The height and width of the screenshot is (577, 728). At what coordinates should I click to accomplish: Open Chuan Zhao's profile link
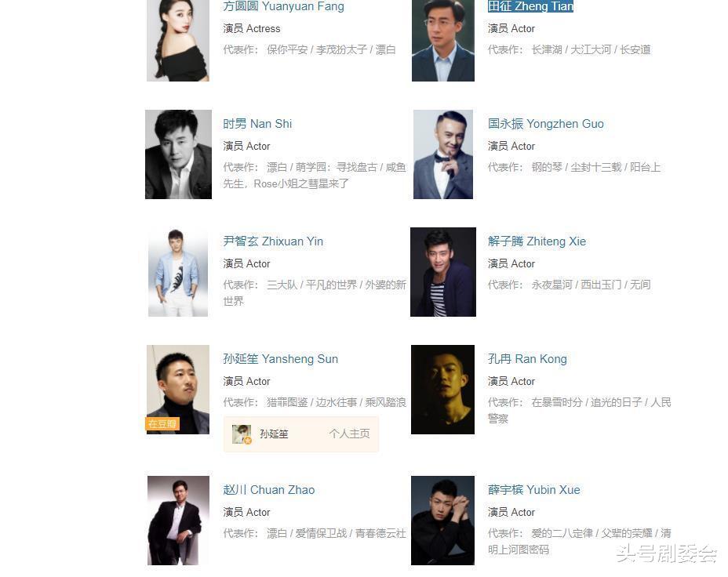269,490
